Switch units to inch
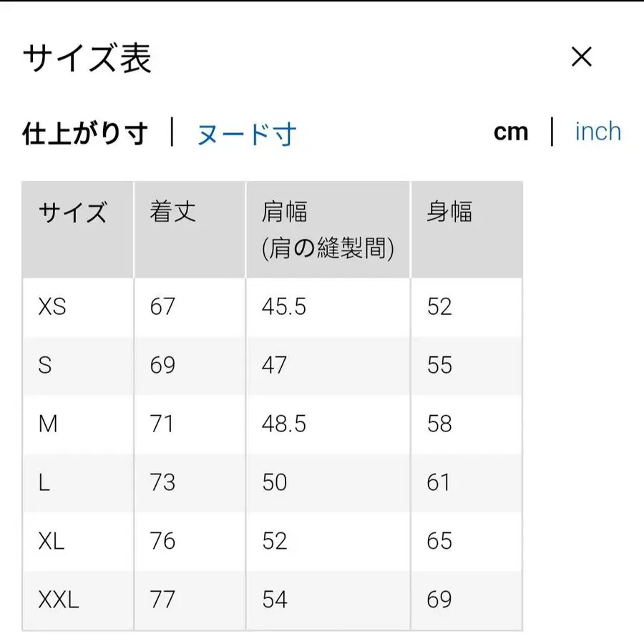The width and height of the screenshot is (644, 644). (x=597, y=131)
